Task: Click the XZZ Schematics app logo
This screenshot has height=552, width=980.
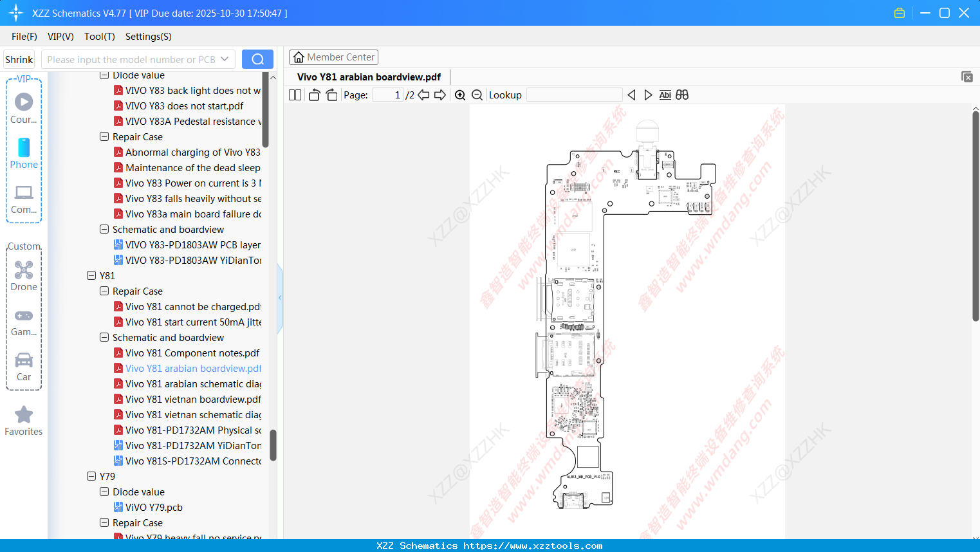Action: [16, 13]
